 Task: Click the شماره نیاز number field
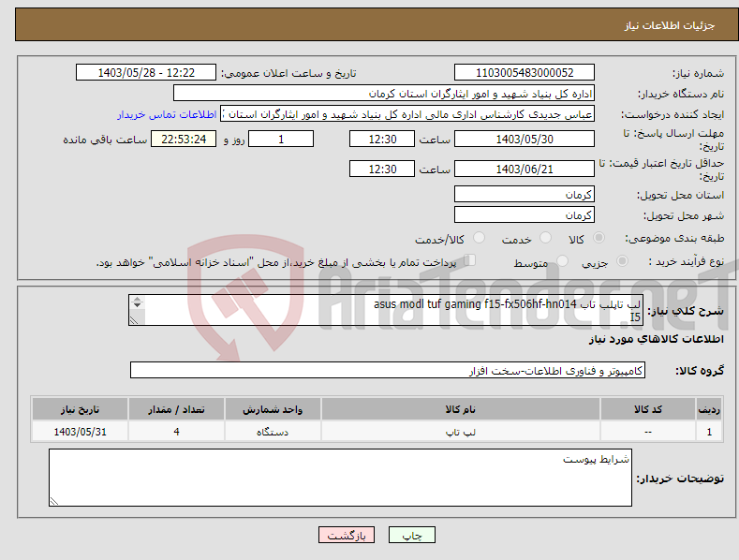tap(525, 73)
